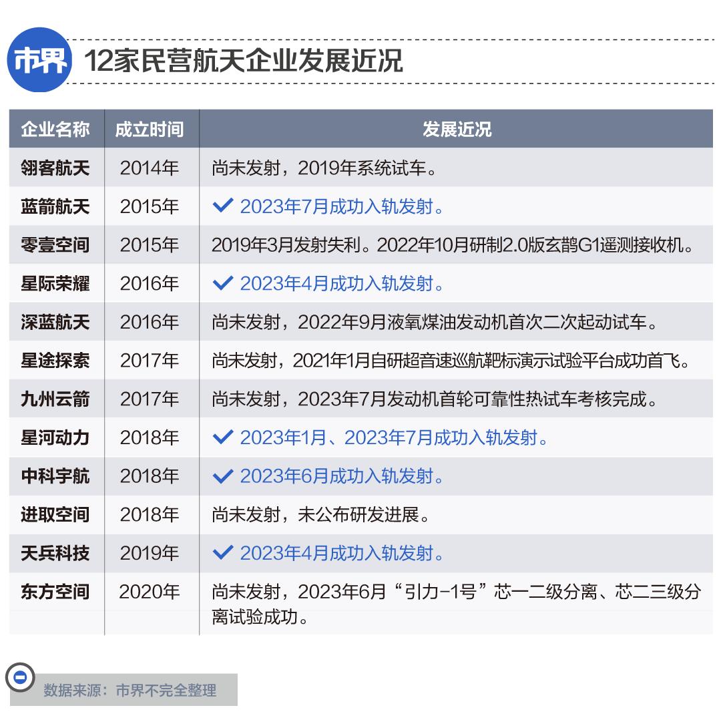The width and height of the screenshot is (721, 728).
Task: Select company name 东方空间
Action: pyautogui.click(x=55, y=592)
